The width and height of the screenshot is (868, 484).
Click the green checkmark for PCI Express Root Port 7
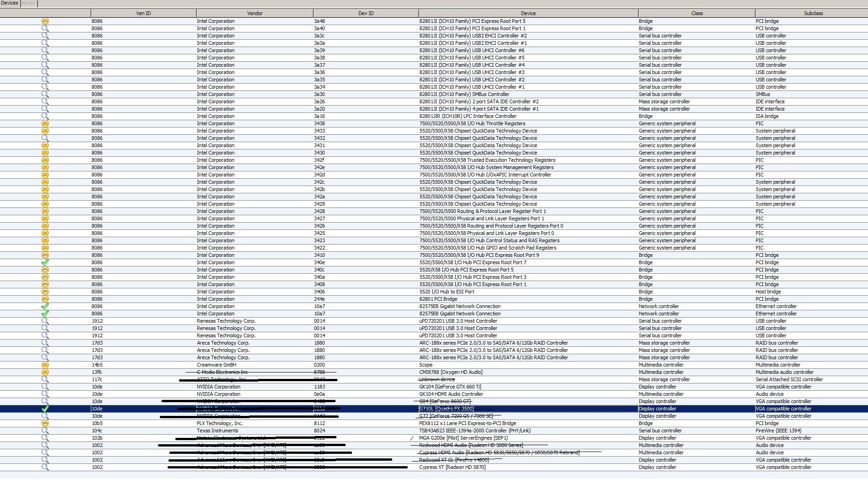(45, 262)
